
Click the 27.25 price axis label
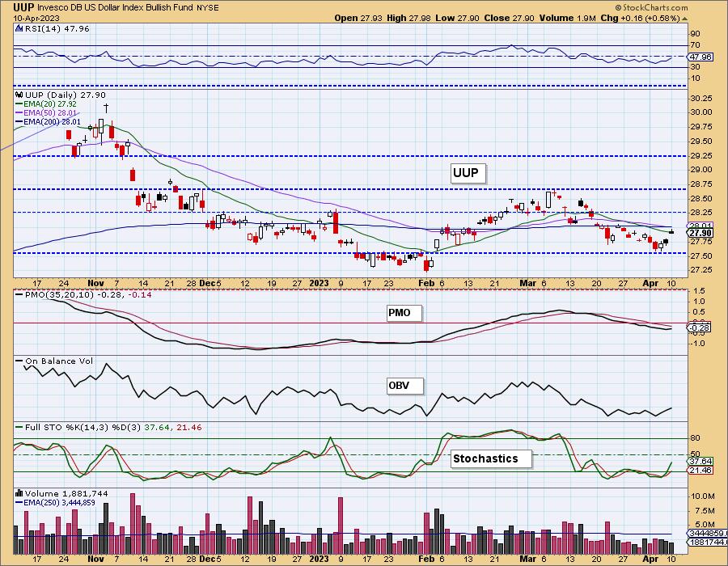(x=701, y=270)
